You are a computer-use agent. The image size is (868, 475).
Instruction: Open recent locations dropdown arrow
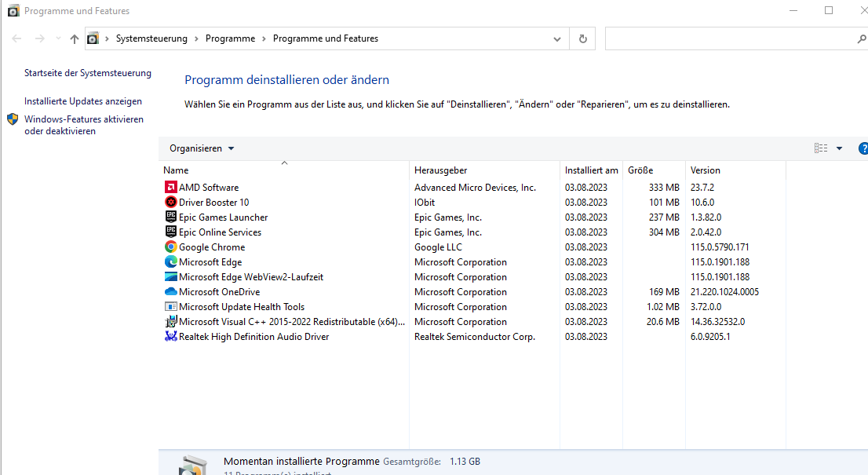pyautogui.click(x=58, y=38)
